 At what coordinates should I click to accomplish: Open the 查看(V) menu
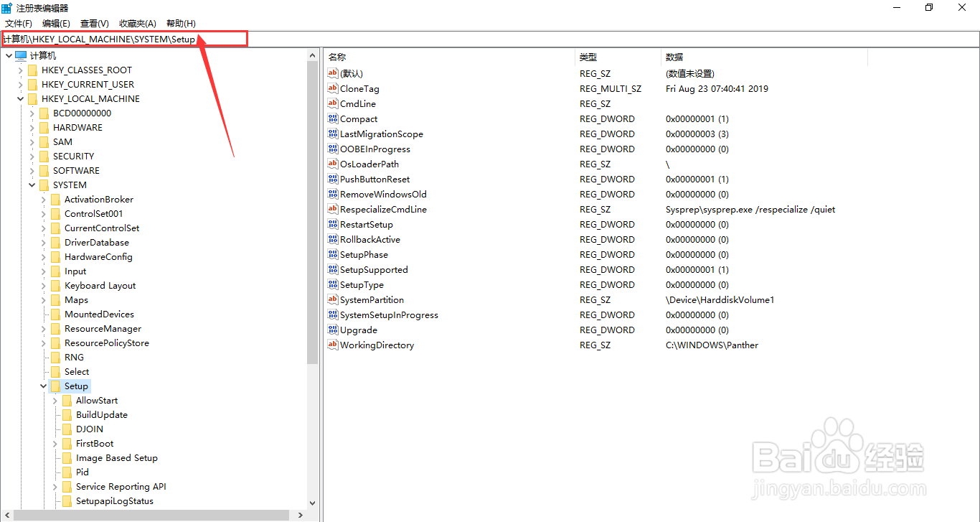click(94, 23)
